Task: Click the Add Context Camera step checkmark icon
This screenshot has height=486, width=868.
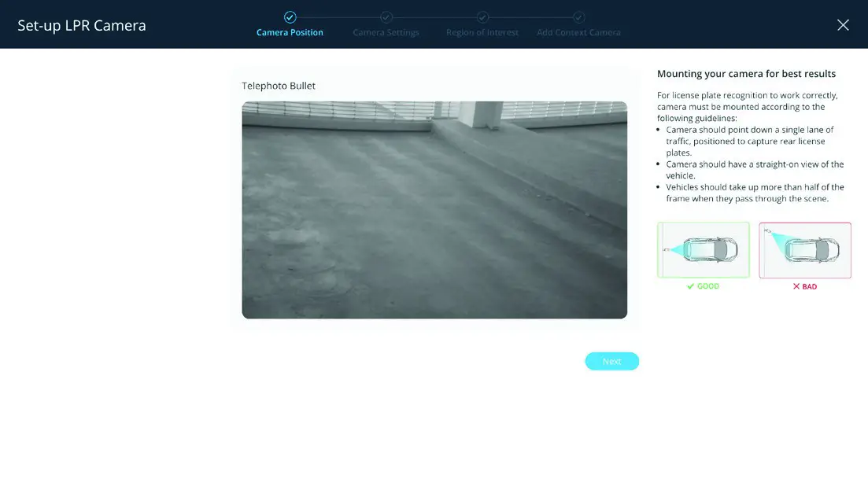Action: tap(578, 17)
